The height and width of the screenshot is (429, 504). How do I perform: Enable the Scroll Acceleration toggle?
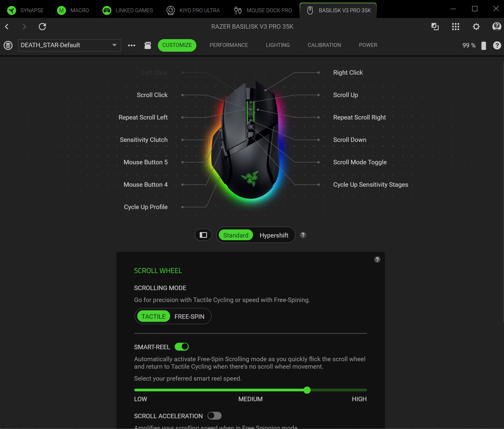click(x=215, y=416)
